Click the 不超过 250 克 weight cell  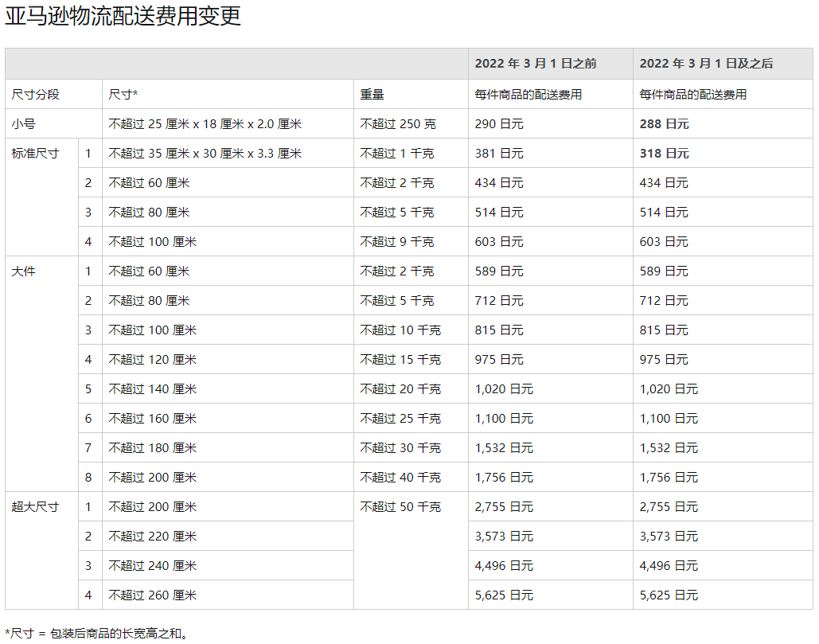398,124
